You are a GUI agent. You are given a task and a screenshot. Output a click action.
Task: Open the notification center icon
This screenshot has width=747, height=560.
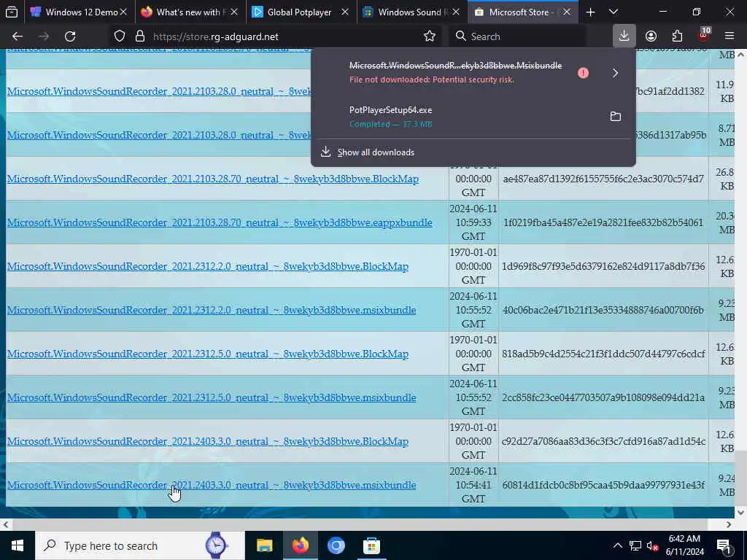pos(724,545)
